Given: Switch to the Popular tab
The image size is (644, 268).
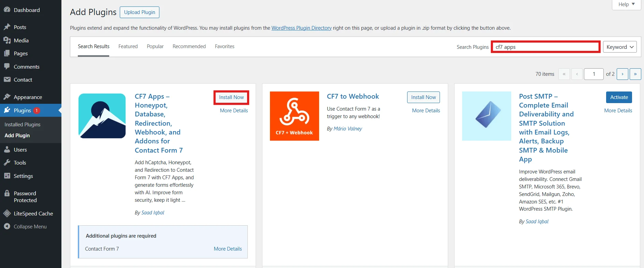Looking at the screenshot, I should (x=155, y=46).
